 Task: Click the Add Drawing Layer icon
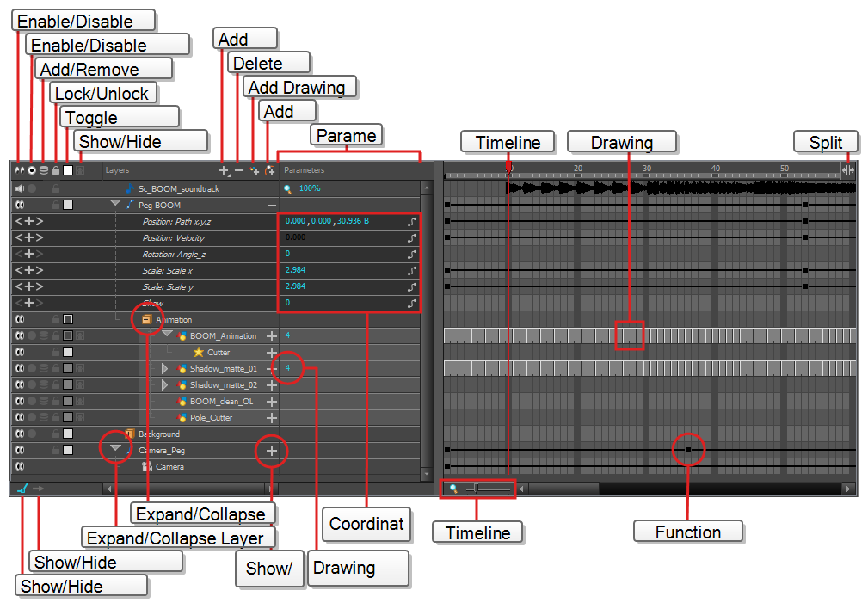pos(255,171)
